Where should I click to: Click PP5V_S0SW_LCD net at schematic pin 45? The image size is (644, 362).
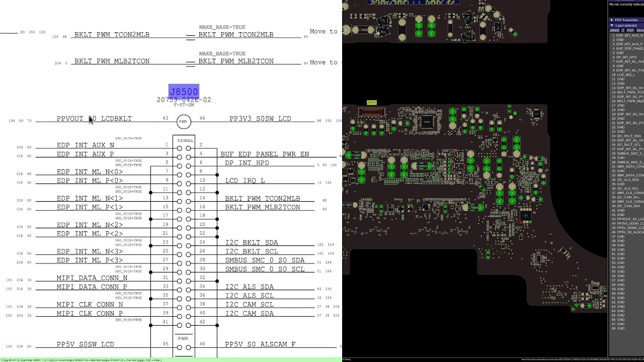(x=85, y=344)
